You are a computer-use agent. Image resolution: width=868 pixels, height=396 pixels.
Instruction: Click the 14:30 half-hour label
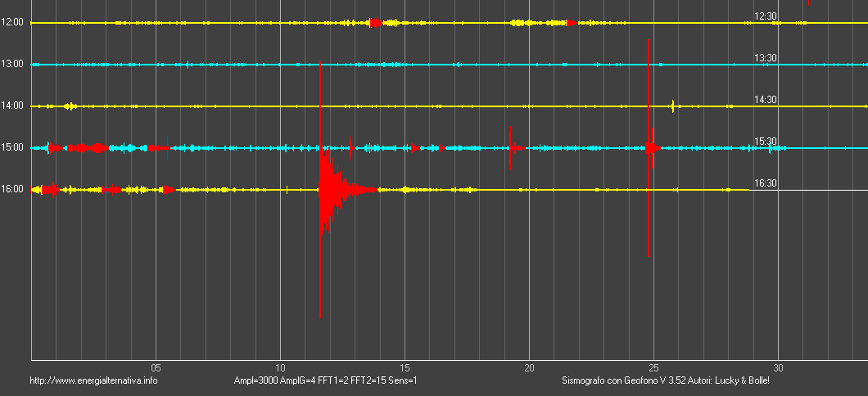click(x=766, y=100)
